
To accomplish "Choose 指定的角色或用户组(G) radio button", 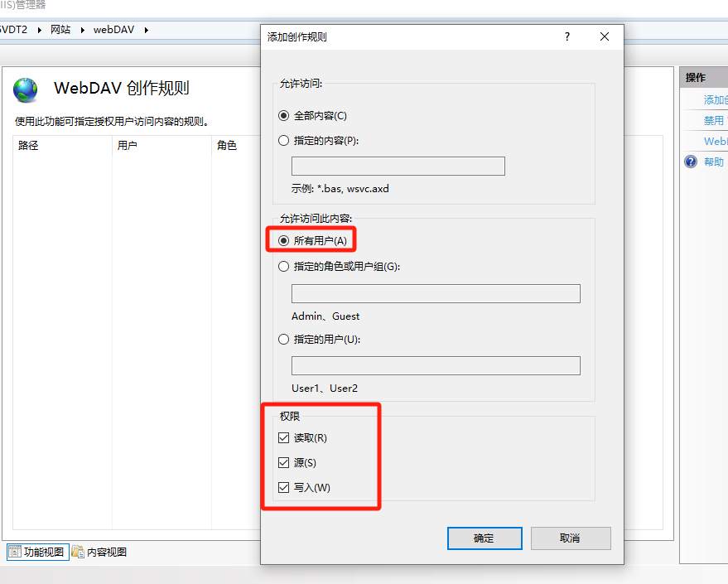I will click(x=284, y=267).
